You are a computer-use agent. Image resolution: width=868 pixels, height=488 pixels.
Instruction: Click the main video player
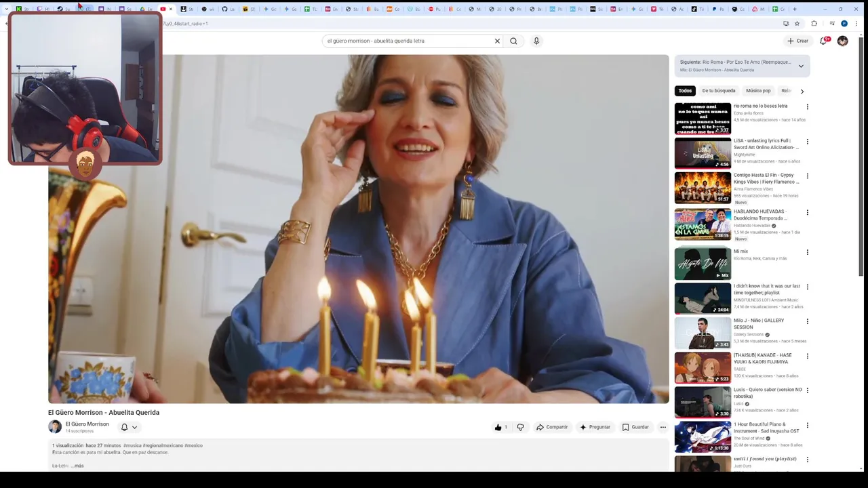pyautogui.click(x=358, y=229)
